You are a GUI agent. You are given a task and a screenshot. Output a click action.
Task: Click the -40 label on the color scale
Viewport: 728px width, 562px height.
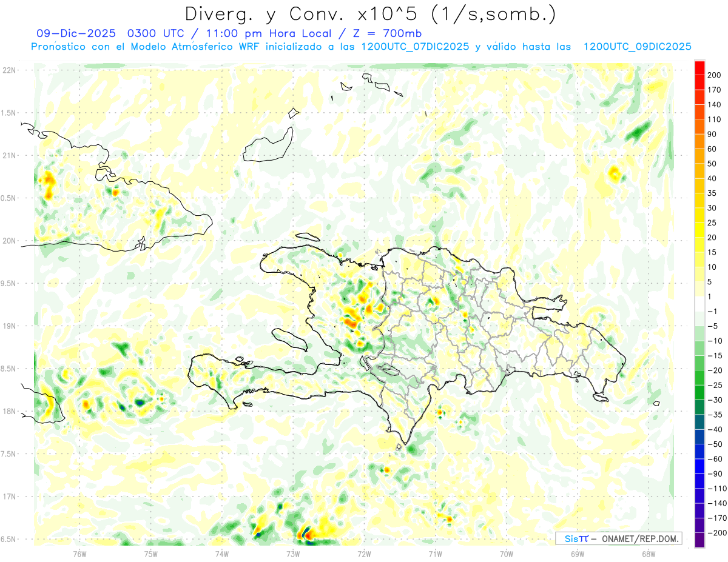(715, 429)
